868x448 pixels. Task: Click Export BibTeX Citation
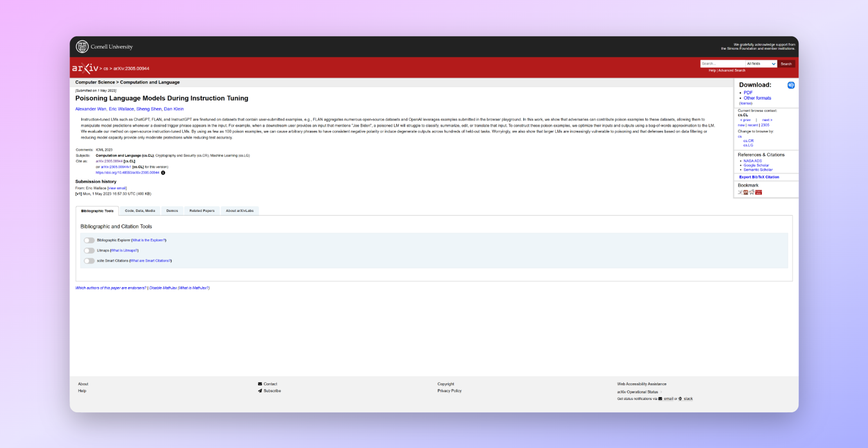tap(759, 177)
